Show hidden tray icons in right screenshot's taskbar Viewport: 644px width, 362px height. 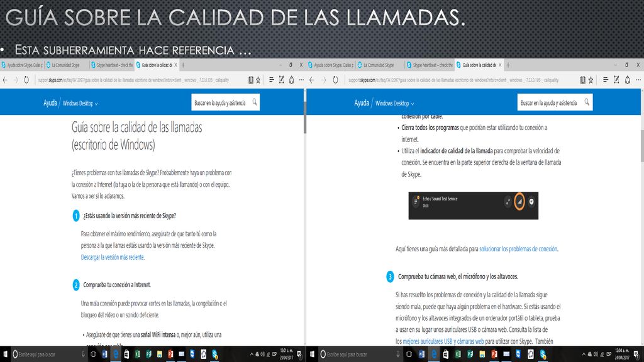[584, 354]
